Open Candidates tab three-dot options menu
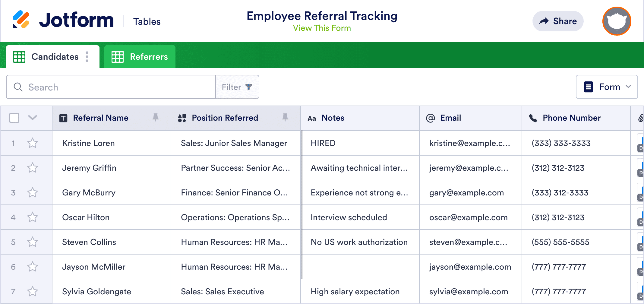This screenshot has width=644, height=304. click(87, 57)
